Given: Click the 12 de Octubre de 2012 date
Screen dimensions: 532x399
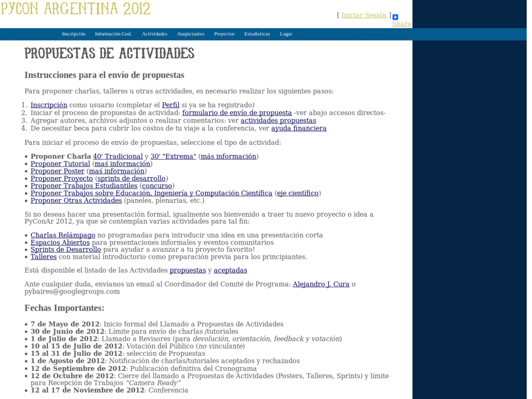Looking at the screenshot, I should point(72,376).
